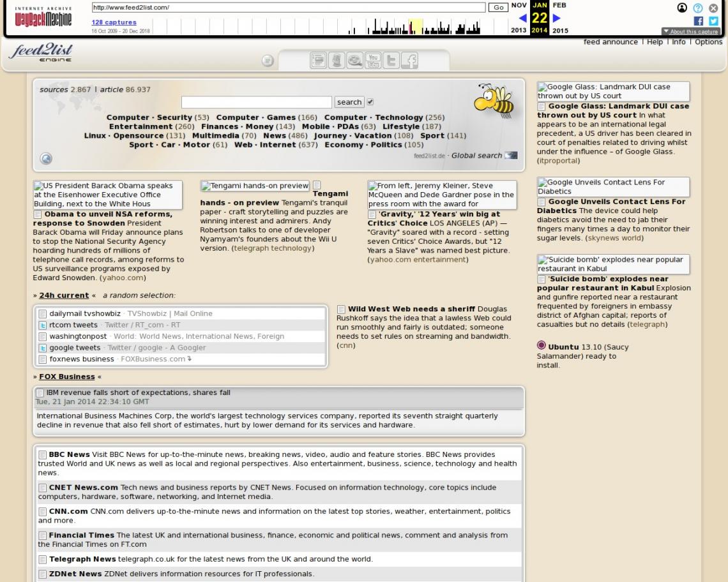Open the feed announce menu link
Viewport: 728px width, 582px height.
tap(610, 41)
